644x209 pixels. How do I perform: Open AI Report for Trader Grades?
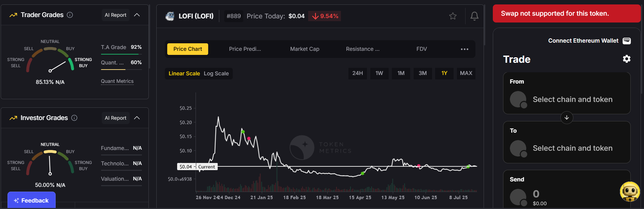(115, 15)
